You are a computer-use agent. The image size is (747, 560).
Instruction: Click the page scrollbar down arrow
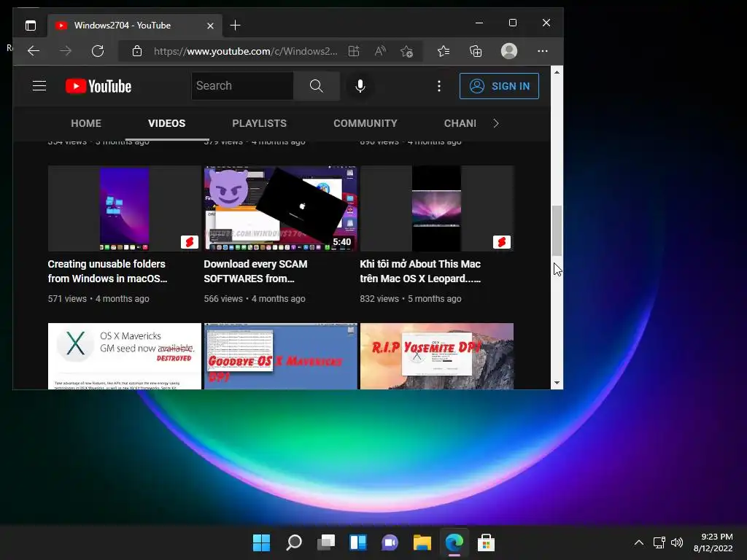[x=557, y=383]
